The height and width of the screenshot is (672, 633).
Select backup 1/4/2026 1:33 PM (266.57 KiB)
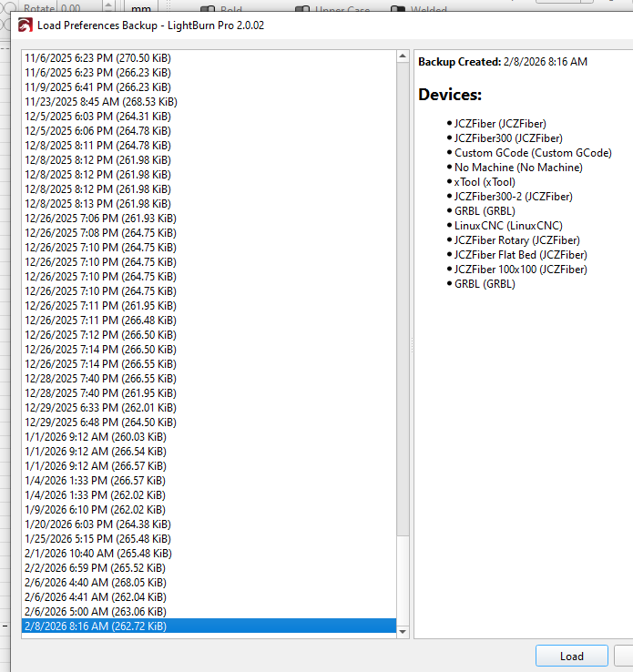[x=209, y=481]
